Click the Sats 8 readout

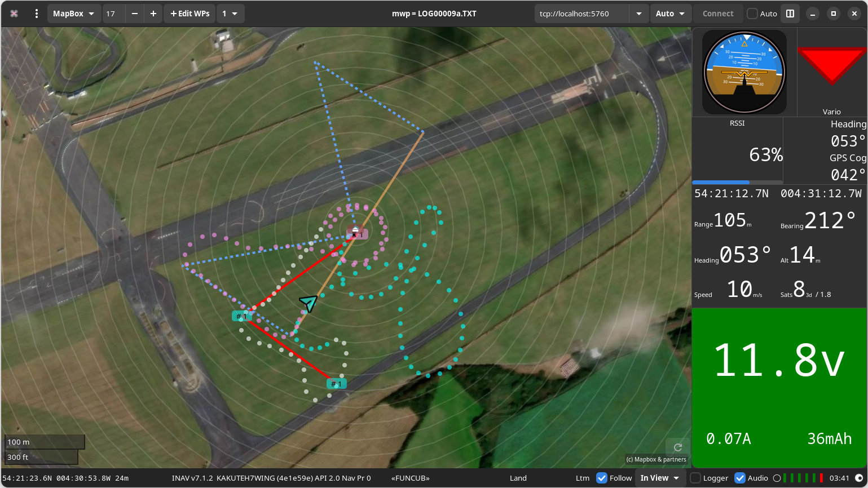(806, 290)
